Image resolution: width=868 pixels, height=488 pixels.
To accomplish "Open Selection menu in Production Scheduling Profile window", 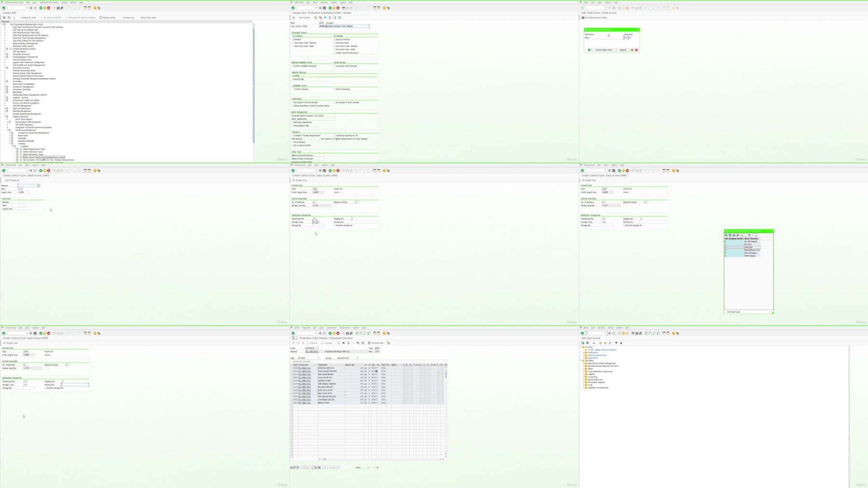I will (x=324, y=2).
